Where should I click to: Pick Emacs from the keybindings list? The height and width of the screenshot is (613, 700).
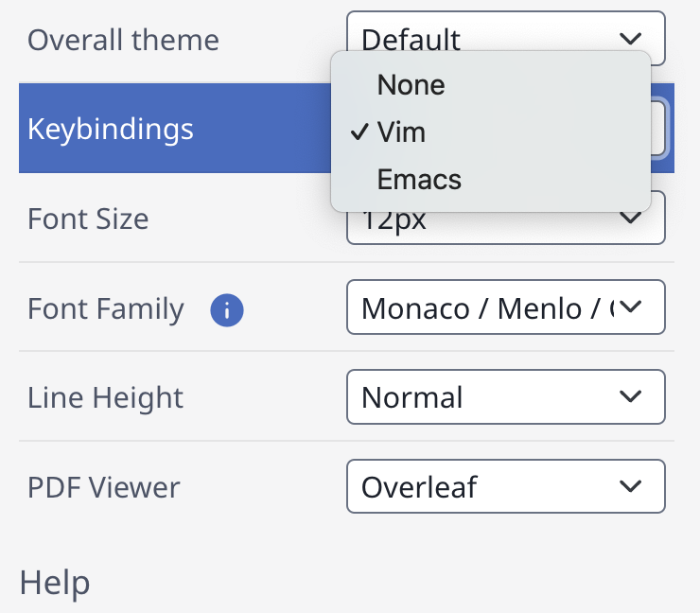coord(419,179)
